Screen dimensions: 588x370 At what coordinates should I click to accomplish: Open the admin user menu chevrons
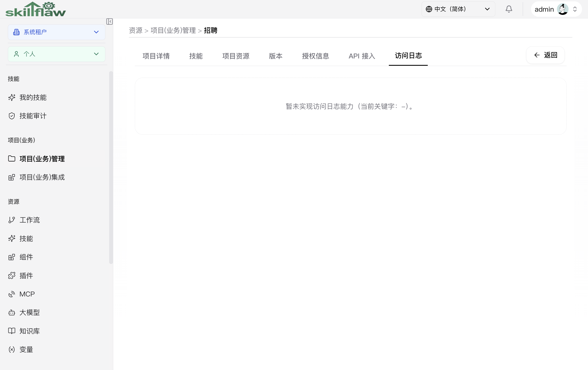[575, 9]
